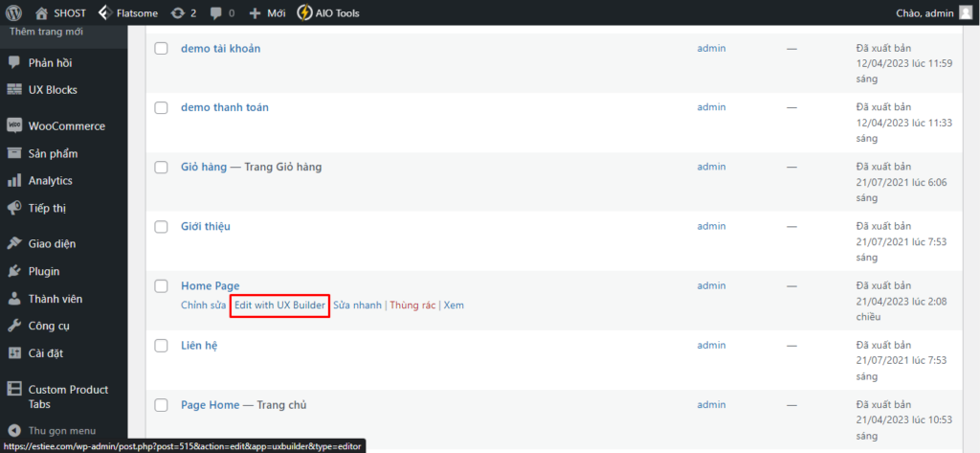Click the Cài đặt settings icon

click(x=14, y=352)
